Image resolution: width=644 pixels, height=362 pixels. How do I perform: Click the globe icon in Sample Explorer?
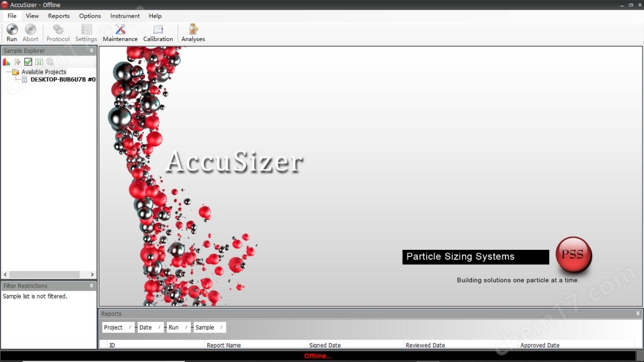(50, 62)
